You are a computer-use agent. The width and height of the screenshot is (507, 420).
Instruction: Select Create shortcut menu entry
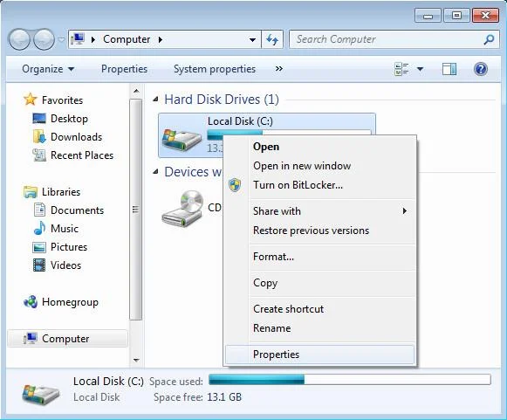319,309
